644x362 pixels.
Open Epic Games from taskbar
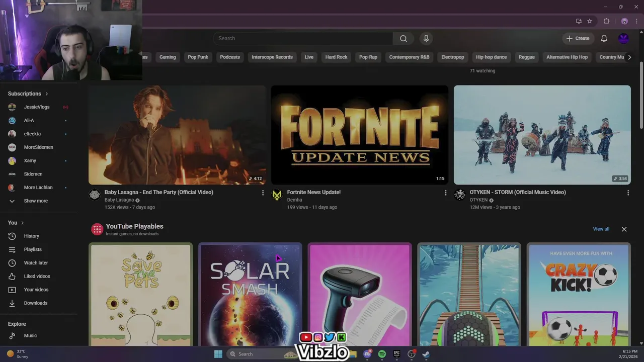click(x=396, y=354)
